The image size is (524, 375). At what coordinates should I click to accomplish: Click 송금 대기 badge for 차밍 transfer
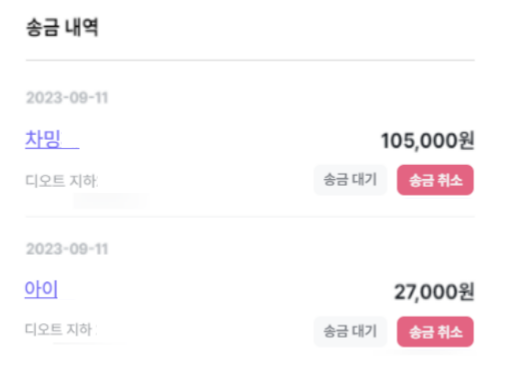tap(350, 180)
